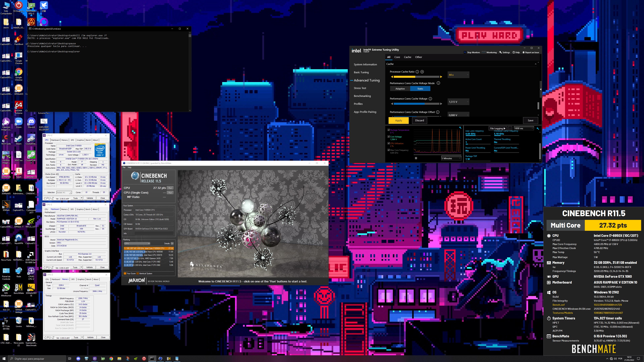Image resolution: width=644 pixels, height=362 pixels.
Task: Open graph settings wrench above monitor chart
Action: [x=460, y=128]
